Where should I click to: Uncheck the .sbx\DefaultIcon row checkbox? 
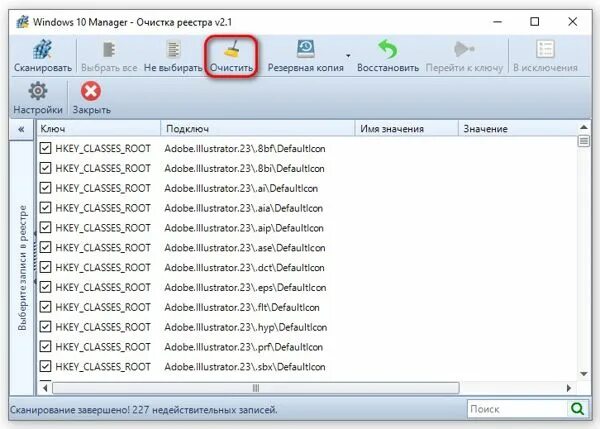pos(45,367)
